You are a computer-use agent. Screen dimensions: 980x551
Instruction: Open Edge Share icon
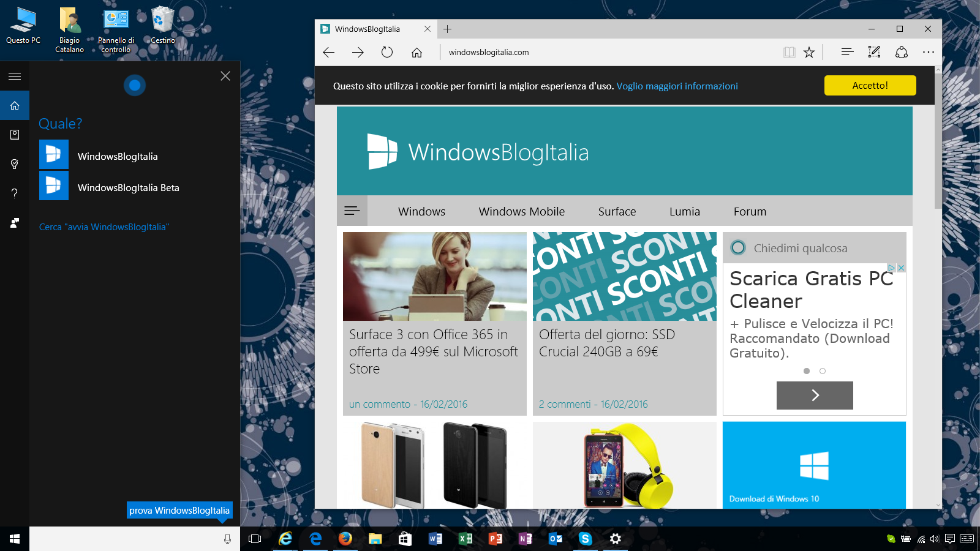point(902,53)
